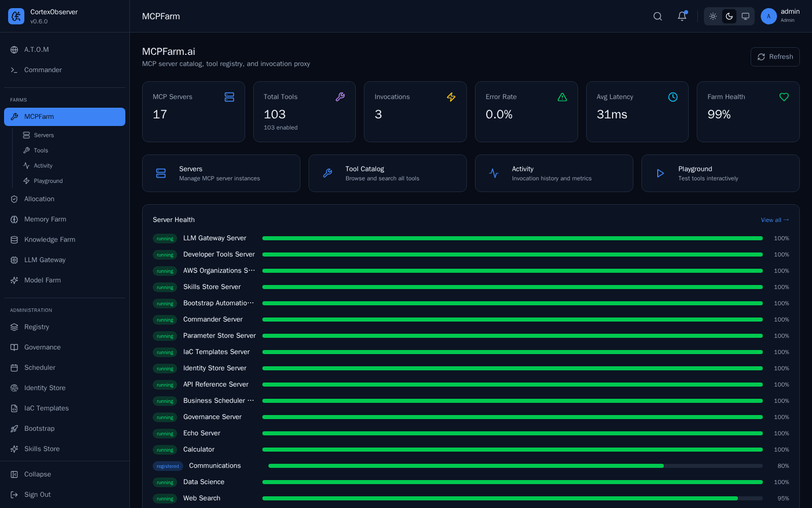Click the Total Tools wrench icon
812x508 pixels.
[x=340, y=97]
